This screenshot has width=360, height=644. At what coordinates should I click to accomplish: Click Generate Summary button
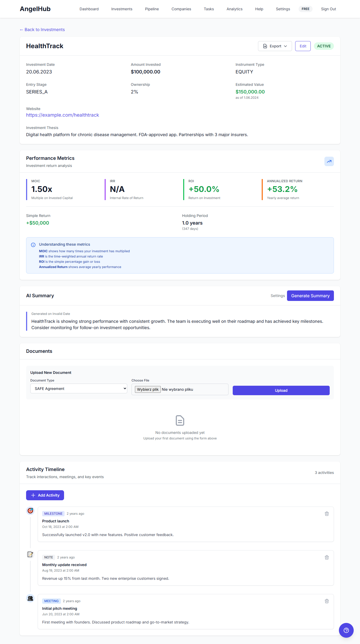310,296
